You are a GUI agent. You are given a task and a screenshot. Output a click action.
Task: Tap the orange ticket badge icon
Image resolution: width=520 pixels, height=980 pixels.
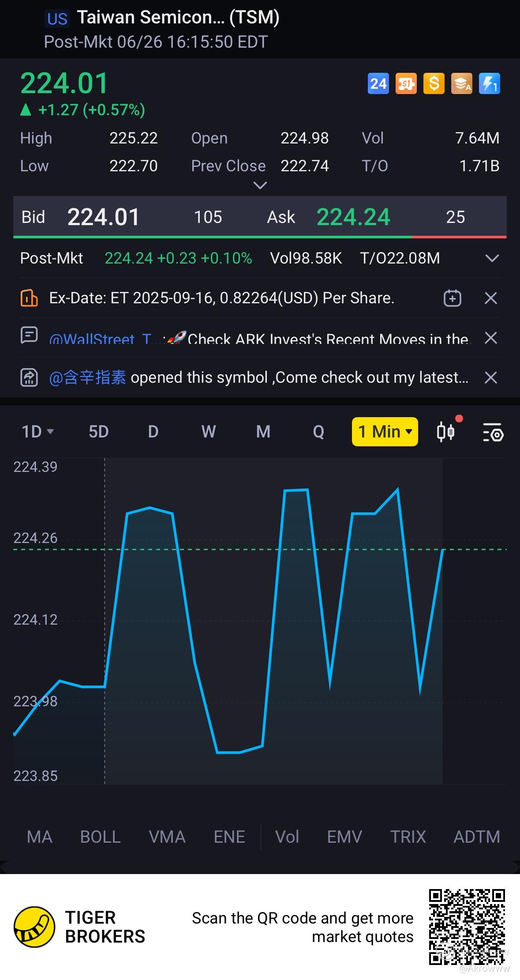click(406, 83)
